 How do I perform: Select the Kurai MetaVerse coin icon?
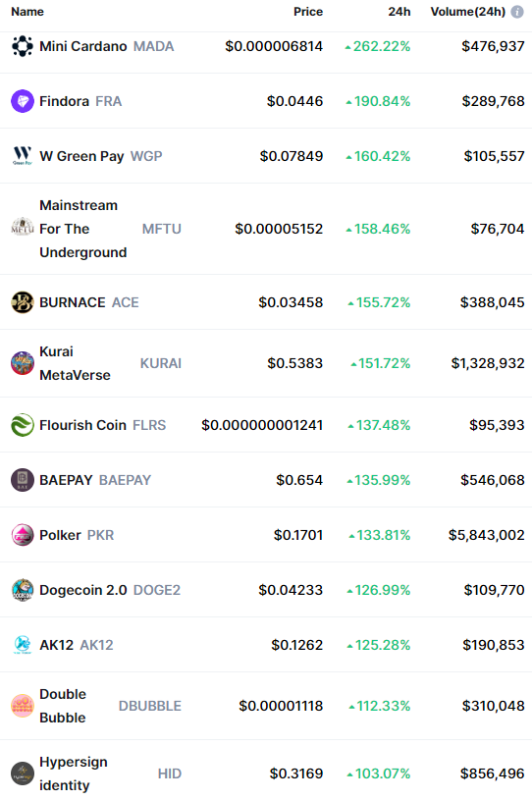[23, 363]
